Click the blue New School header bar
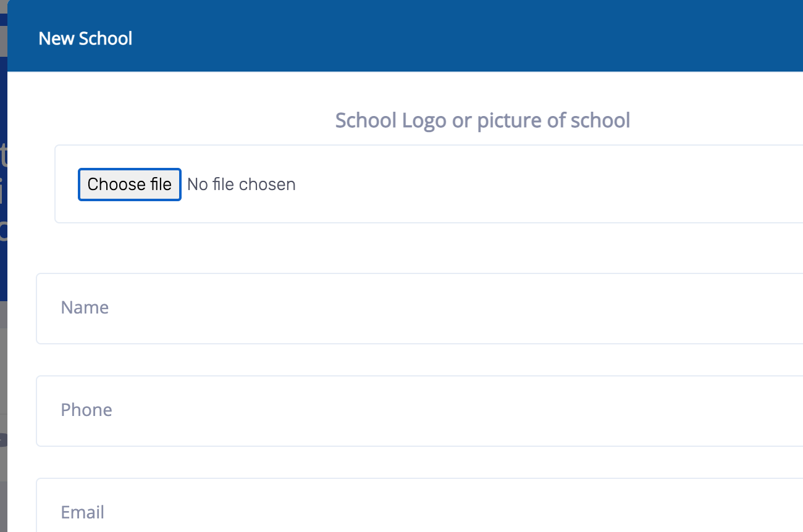Screen dimensions: 803x532 pos(432,37)
